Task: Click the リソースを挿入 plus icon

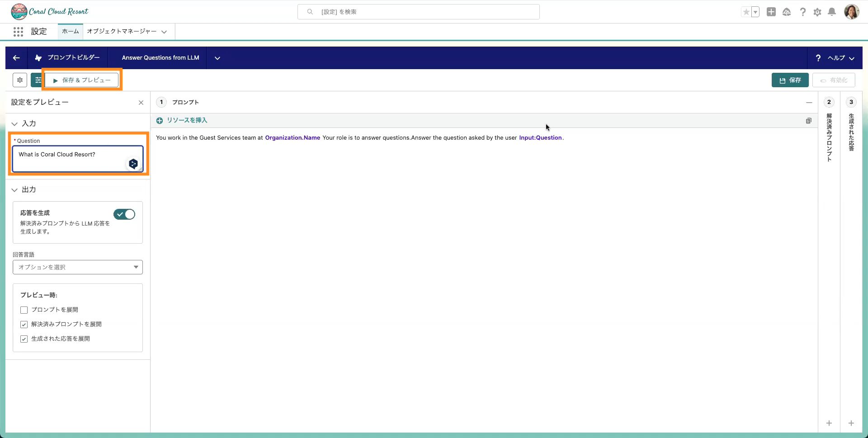Action: [x=160, y=121]
